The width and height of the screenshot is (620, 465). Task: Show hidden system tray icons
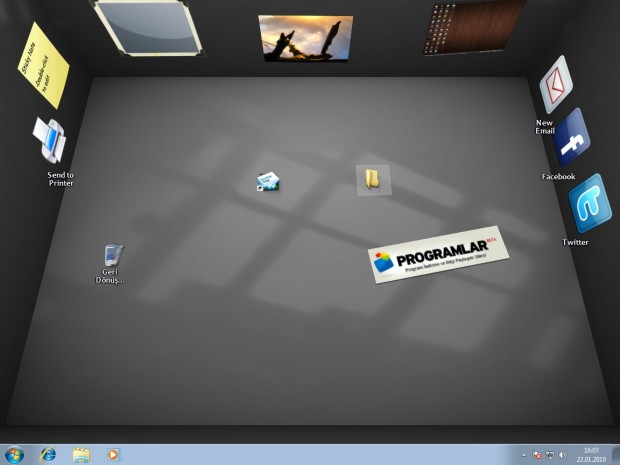tap(524, 455)
